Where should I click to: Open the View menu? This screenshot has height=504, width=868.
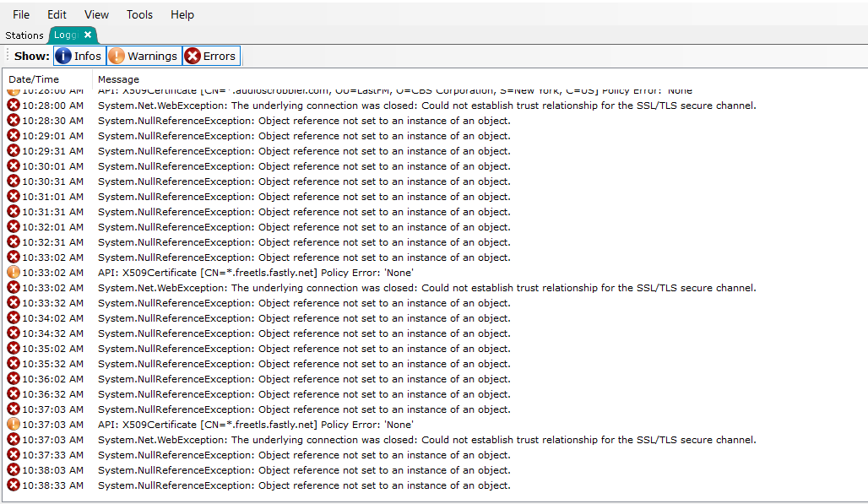96,14
